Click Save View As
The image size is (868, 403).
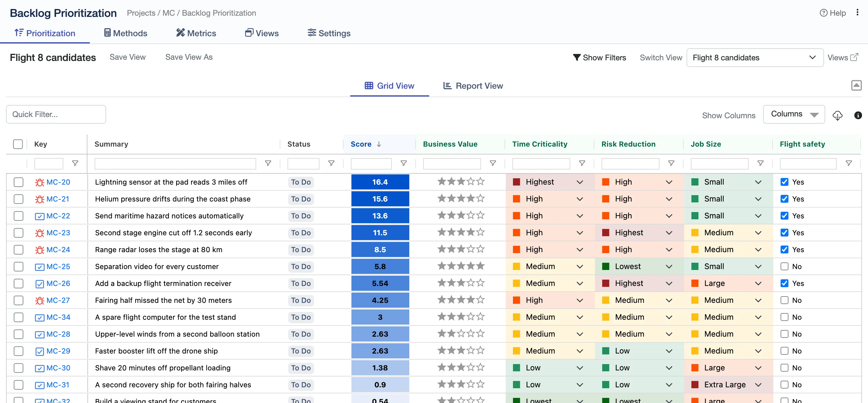coord(189,57)
